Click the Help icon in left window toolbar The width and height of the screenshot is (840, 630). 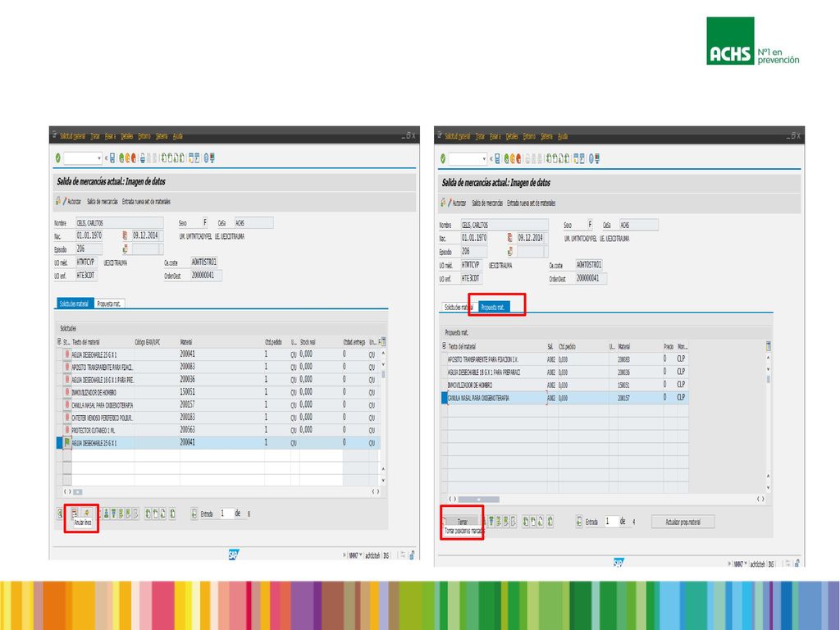pos(206,158)
